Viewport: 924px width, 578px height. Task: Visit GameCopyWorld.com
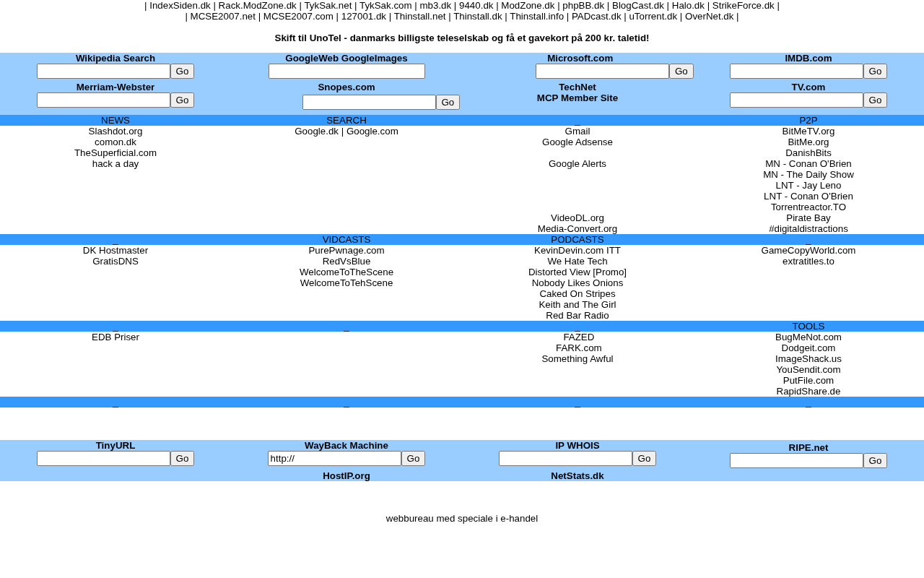808,251
